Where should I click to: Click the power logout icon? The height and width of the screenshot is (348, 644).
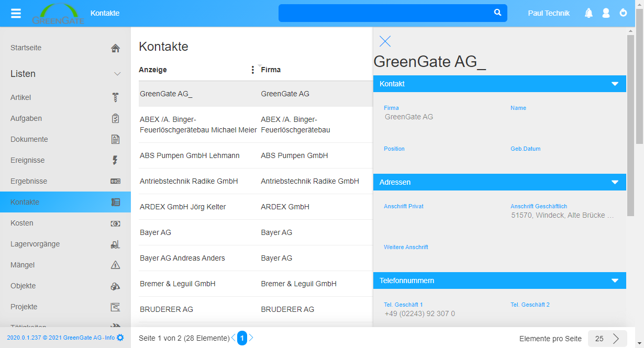click(x=623, y=13)
